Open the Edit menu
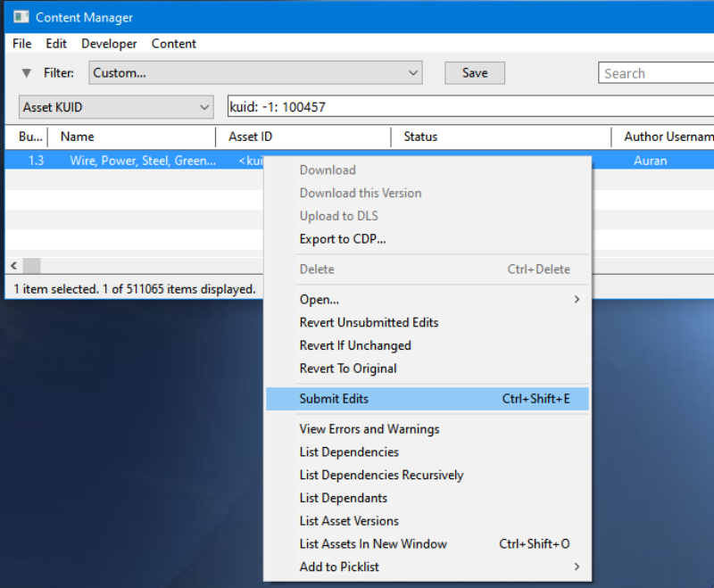 (x=56, y=44)
